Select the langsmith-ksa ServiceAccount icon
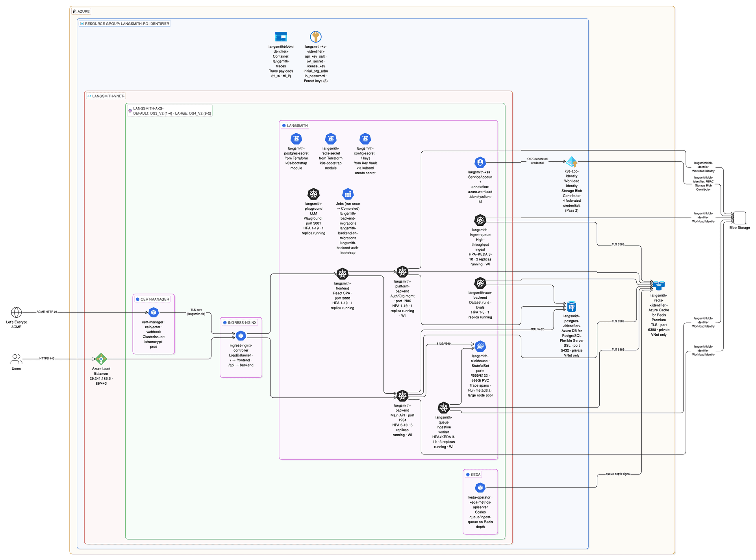756x560 pixels. click(480, 162)
